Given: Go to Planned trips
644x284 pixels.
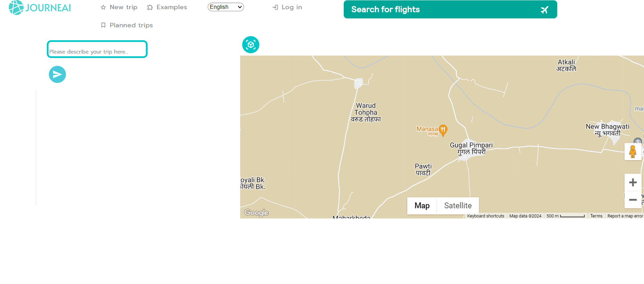Looking at the screenshot, I should tap(127, 25).
